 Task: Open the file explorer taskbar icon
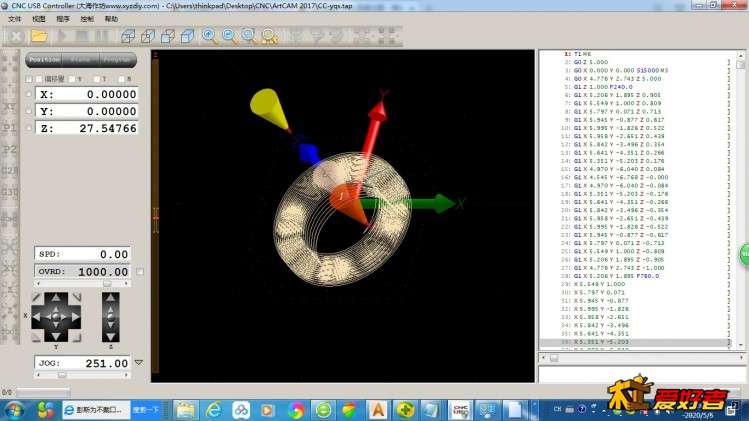click(x=185, y=410)
